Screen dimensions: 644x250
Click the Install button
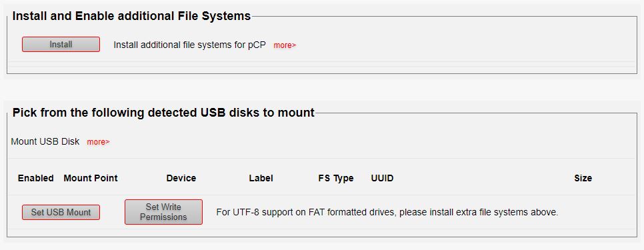click(61, 45)
